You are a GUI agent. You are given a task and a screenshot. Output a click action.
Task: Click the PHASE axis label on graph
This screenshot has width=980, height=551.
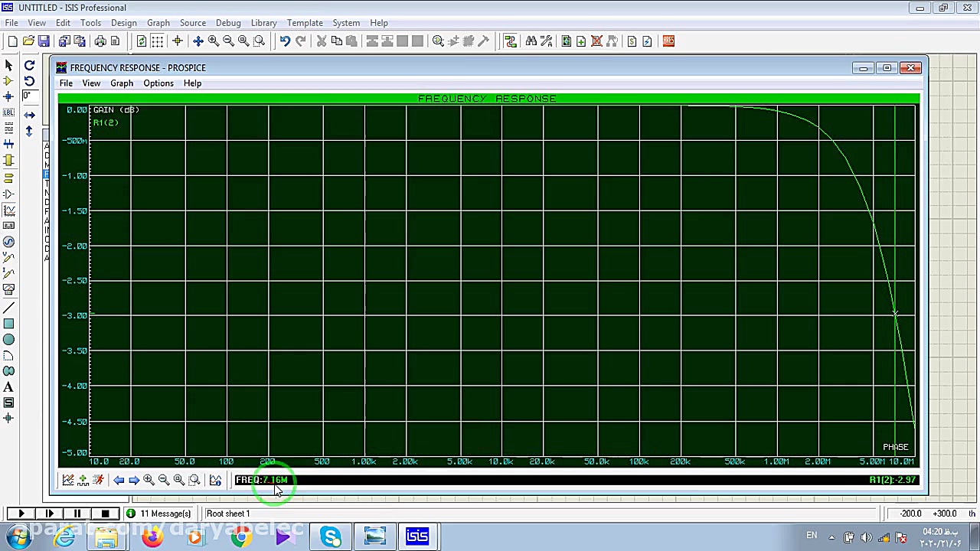tap(895, 447)
